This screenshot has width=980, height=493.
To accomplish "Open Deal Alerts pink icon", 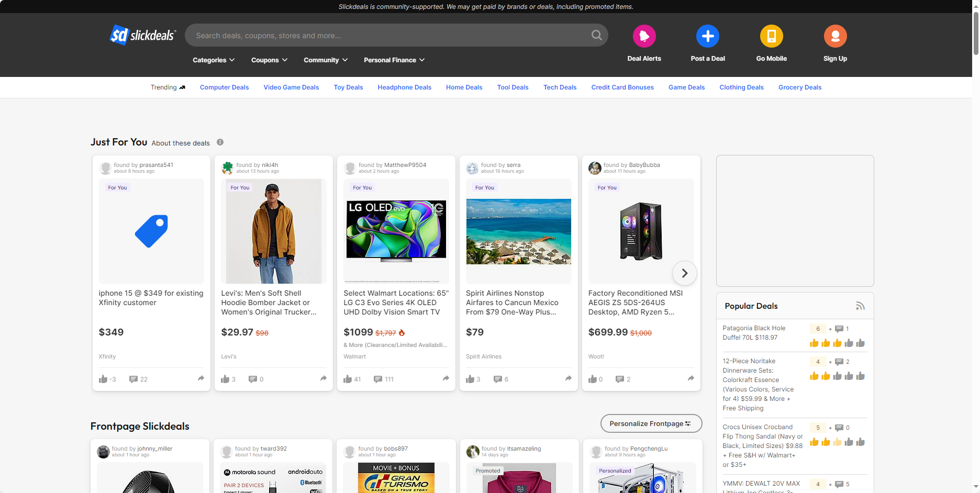I will tap(644, 36).
